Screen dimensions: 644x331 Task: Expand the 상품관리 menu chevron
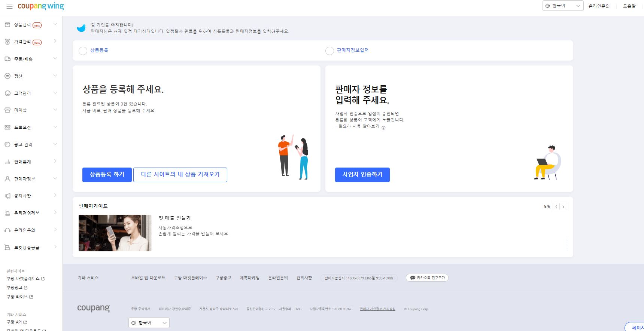coord(55,24)
